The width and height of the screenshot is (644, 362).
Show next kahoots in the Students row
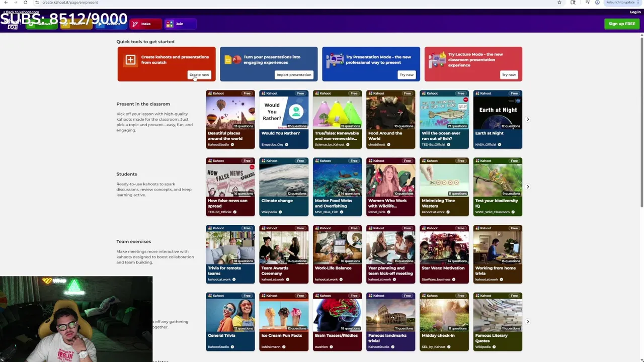point(528,187)
